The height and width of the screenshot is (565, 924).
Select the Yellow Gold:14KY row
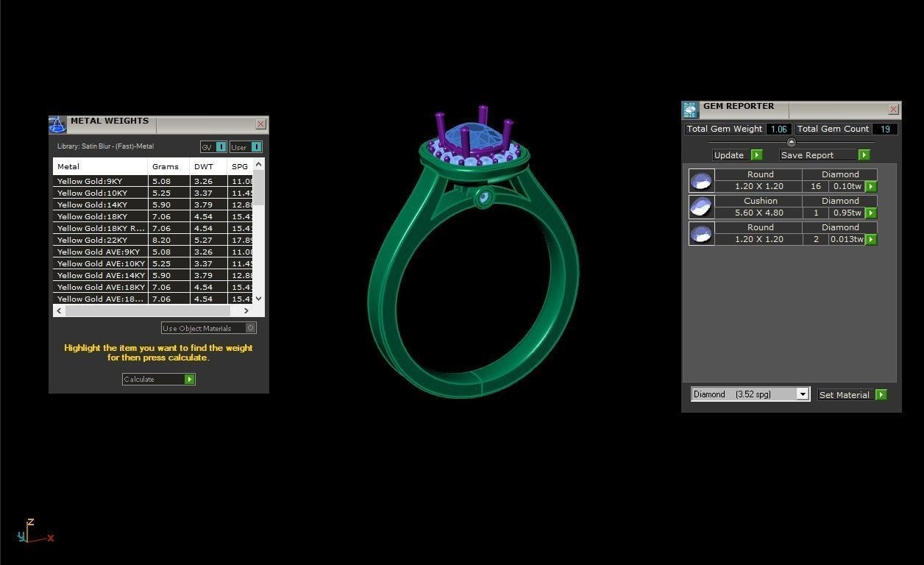pos(153,205)
